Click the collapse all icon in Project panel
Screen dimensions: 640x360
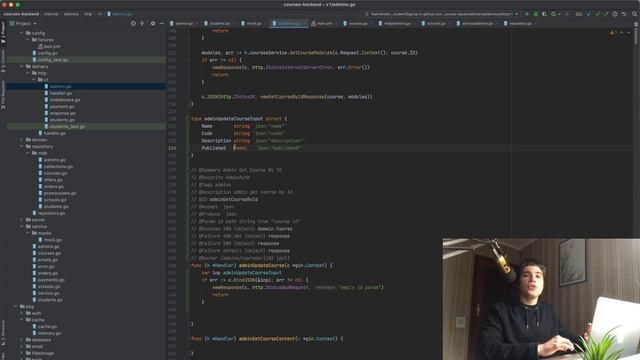tap(142, 24)
